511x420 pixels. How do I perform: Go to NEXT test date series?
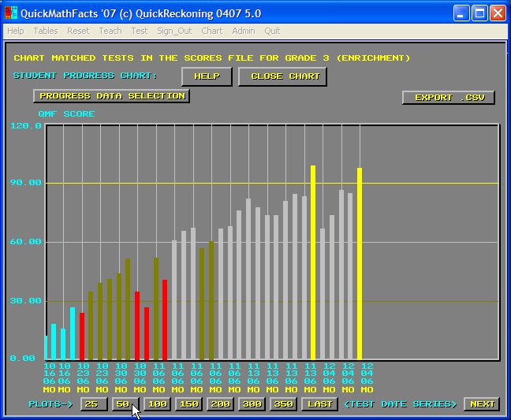pyautogui.click(x=481, y=404)
